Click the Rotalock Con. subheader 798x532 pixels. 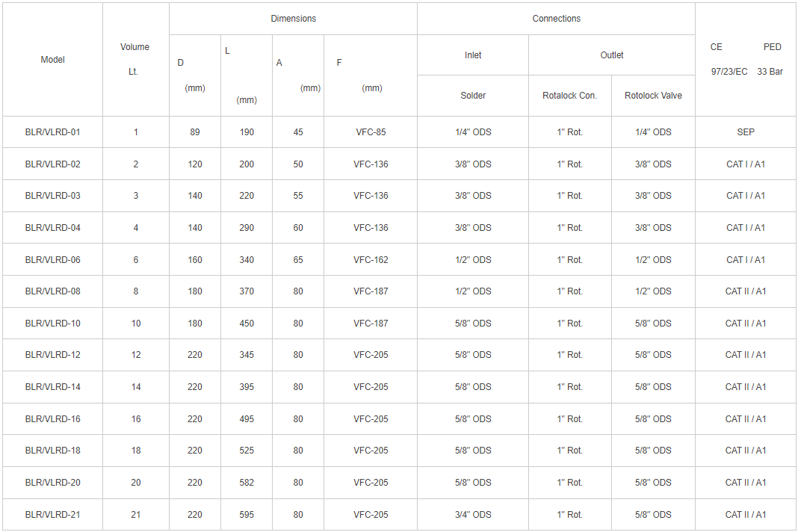click(569, 96)
